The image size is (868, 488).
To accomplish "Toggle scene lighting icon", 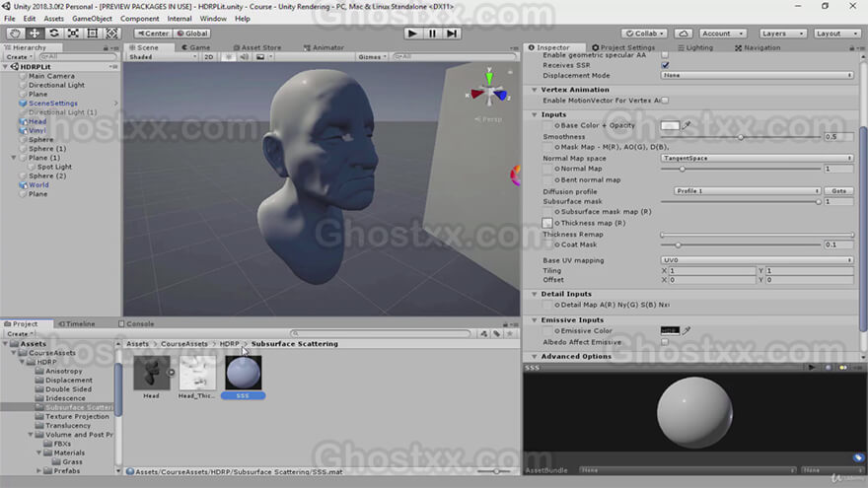I will [228, 57].
